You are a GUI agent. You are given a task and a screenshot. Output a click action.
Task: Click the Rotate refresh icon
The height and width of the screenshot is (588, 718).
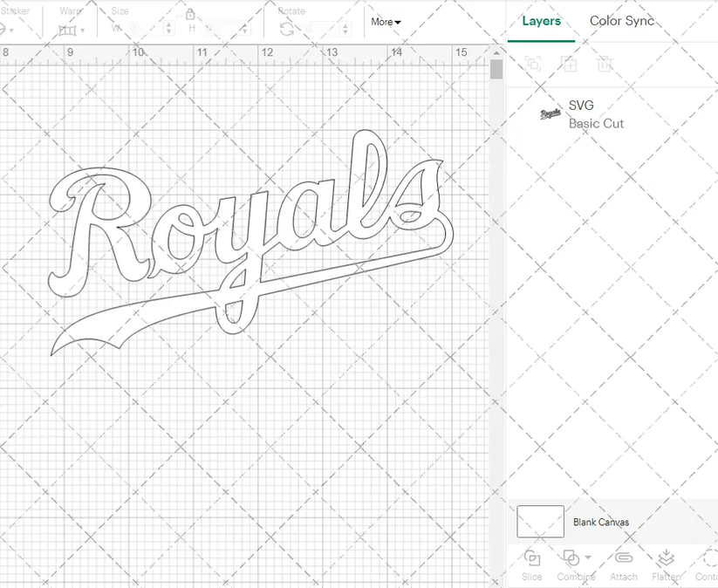(288, 28)
